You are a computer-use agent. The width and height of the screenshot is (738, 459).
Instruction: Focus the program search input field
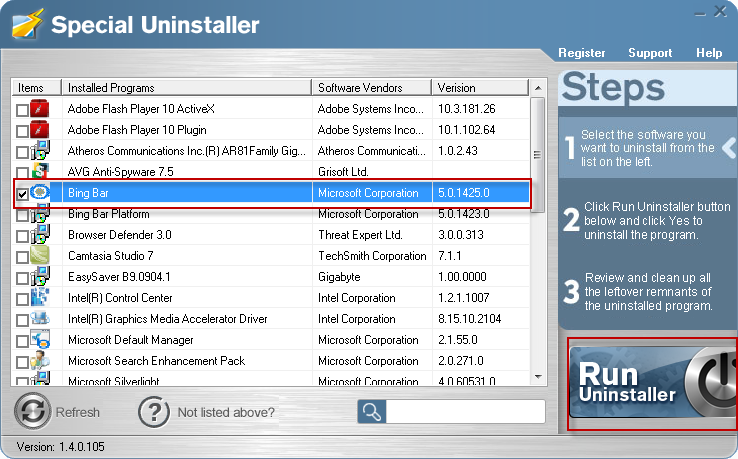(x=465, y=411)
